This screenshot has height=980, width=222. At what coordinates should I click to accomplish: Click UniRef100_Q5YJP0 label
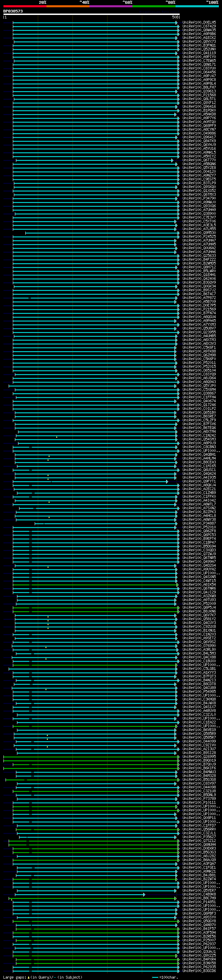(x=199, y=386)
